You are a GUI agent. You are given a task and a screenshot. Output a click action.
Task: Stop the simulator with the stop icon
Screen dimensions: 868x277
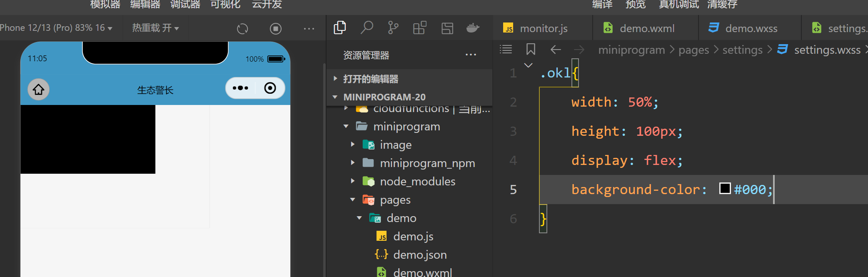pos(276,28)
